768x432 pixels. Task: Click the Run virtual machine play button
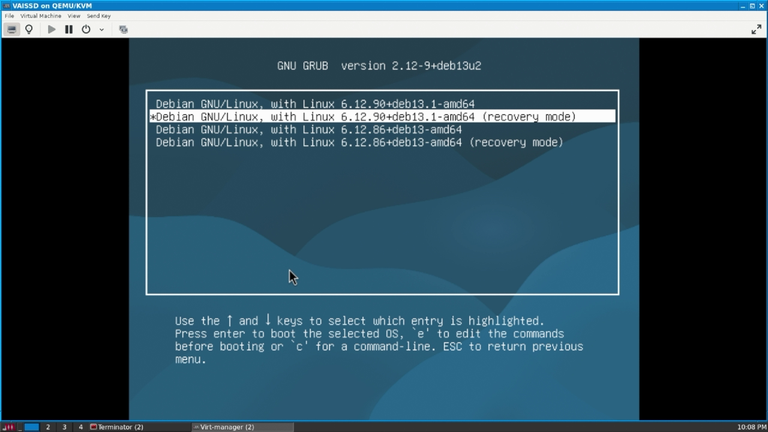pos(51,29)
